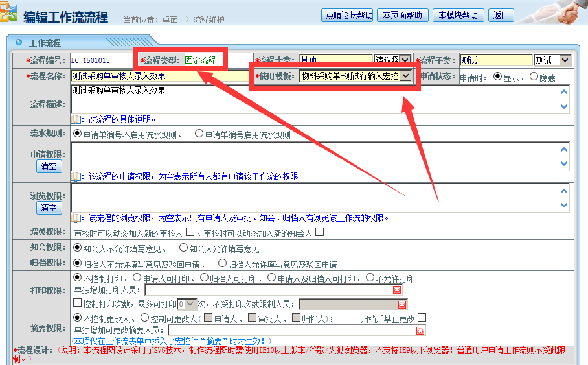Select 隐藏 radio for 申请状态
Viewport: 588px width, 365px height.
click(534, 77)
